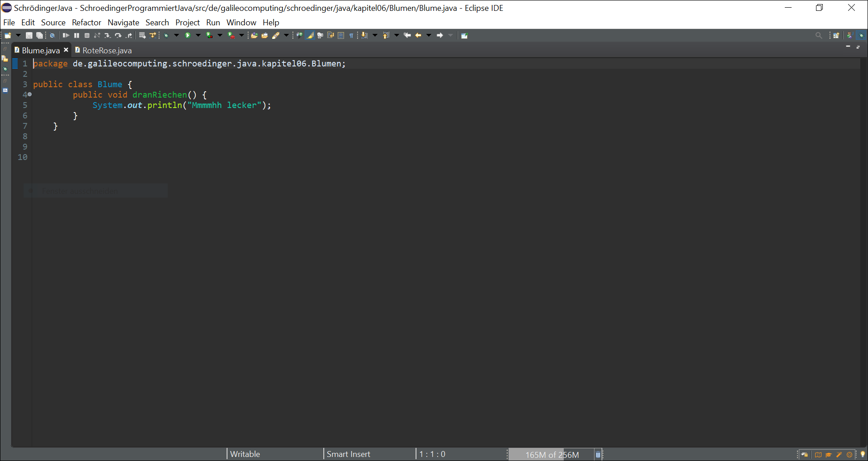
Task: Terminate the running program
Action: pos(87,35)
